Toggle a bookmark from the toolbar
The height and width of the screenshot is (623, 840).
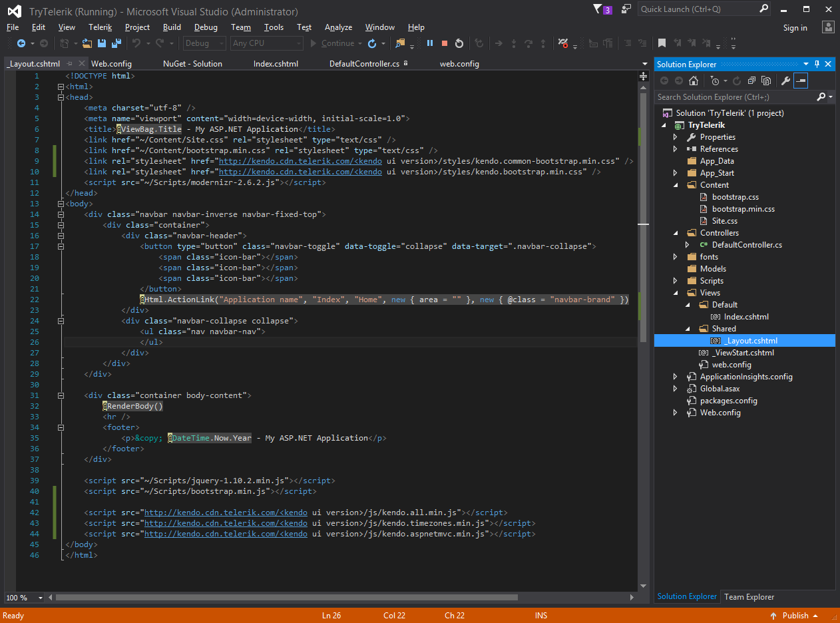click(x=662, y=43)
